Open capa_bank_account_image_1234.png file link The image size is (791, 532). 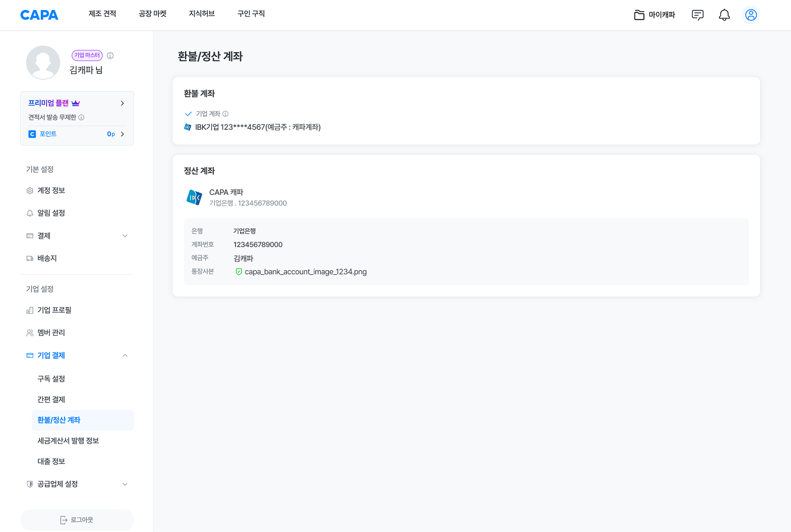point(305,272)
